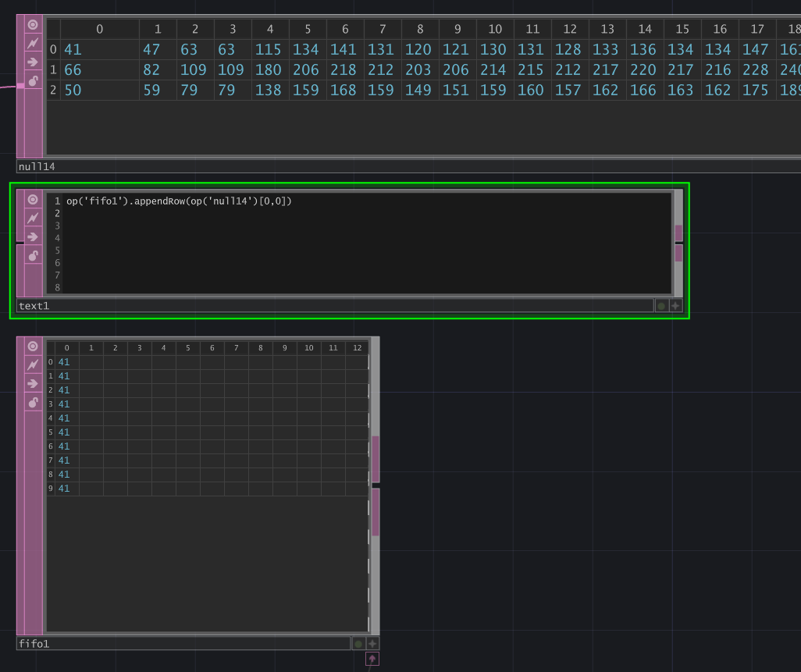Click the green dot flag on text1
This screenshot has width=801, height=672.
tap(661, 306)
